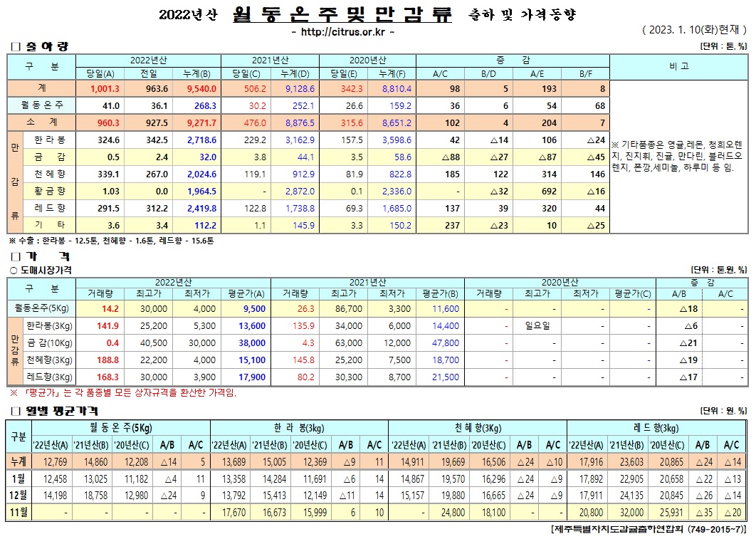Click the date text 2023. 1. 10(화)현재
The height and width of the screenshot is (539, 756).
click(693, 30)
